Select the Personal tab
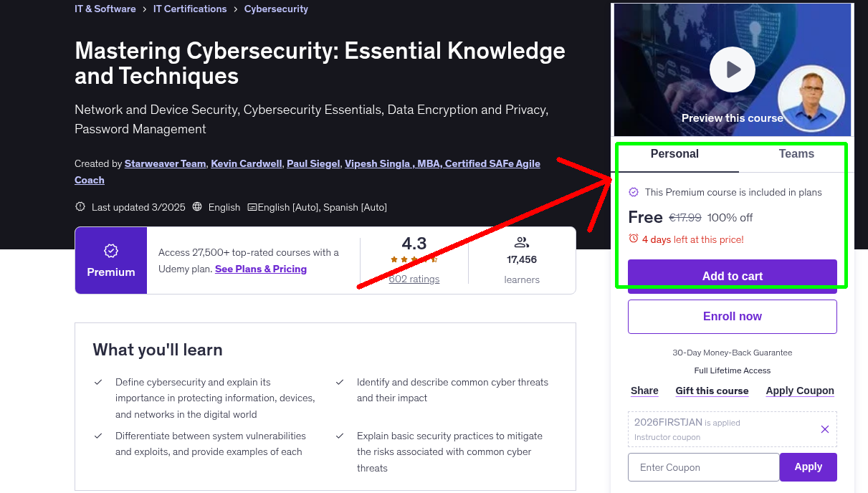Screen dimensions: 868x493 click(674, 153)
